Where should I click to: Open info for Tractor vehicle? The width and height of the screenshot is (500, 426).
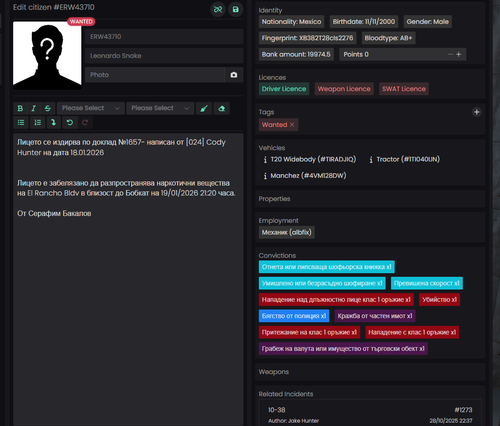371,160
